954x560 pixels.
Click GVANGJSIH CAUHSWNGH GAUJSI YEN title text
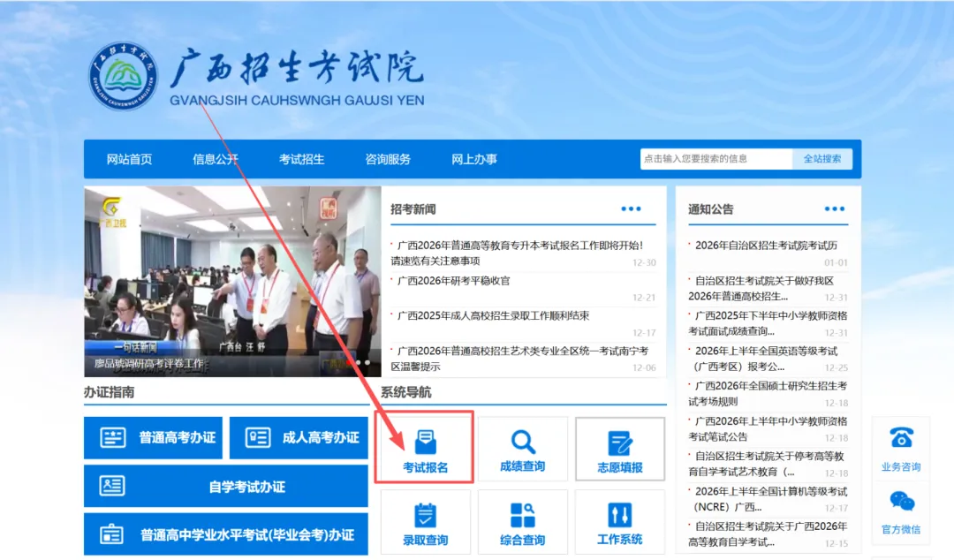[x=297, y=101]
